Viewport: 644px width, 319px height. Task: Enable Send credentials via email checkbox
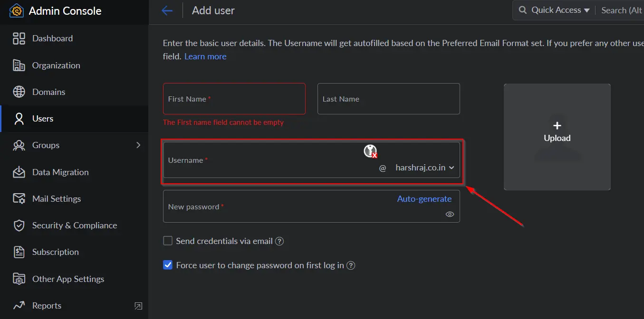point(168,241)
